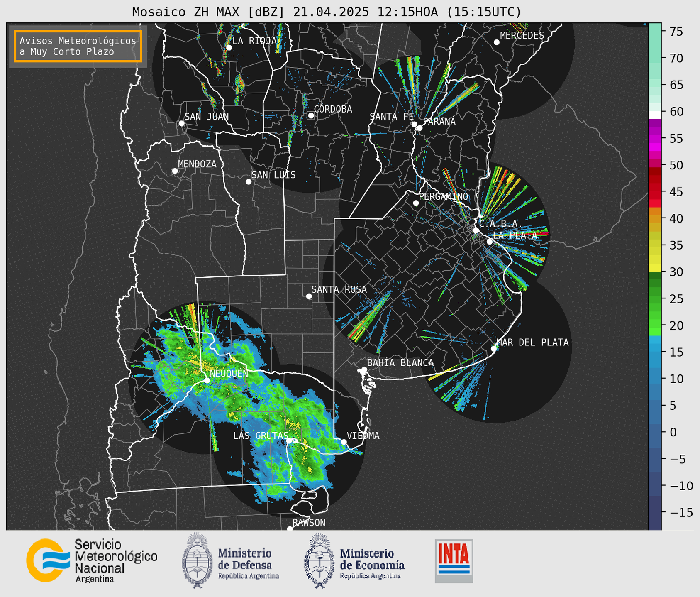This screenshot has width=700, height=597.
Task: Click the BAHÍA BLANCA label
Action: 400,363
